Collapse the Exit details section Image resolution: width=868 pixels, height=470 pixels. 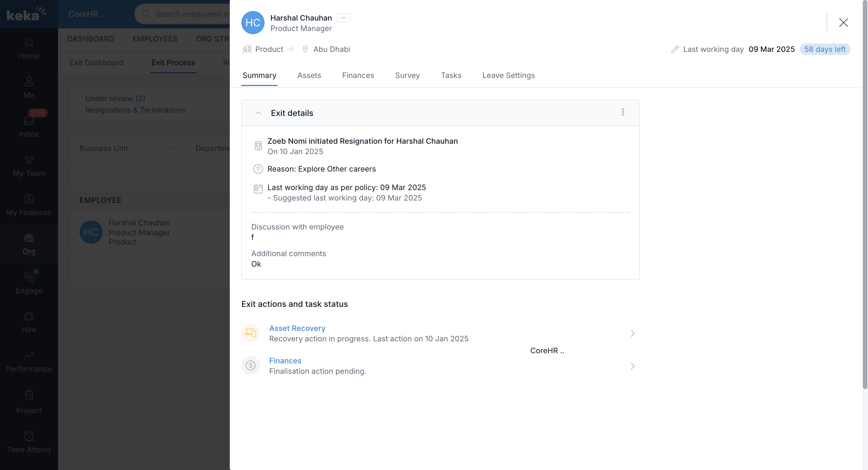click(258, 113)
